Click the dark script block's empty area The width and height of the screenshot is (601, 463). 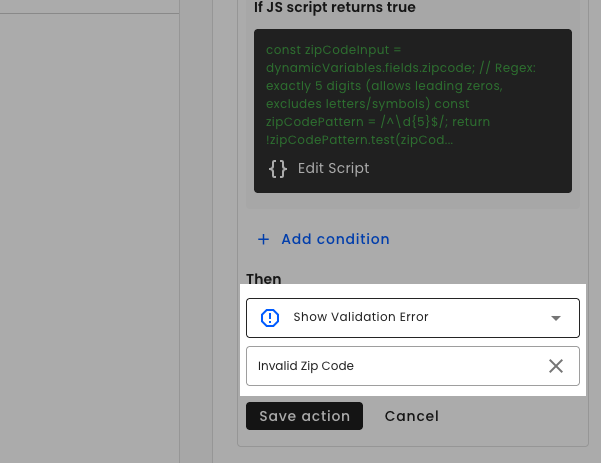point(471,171)
